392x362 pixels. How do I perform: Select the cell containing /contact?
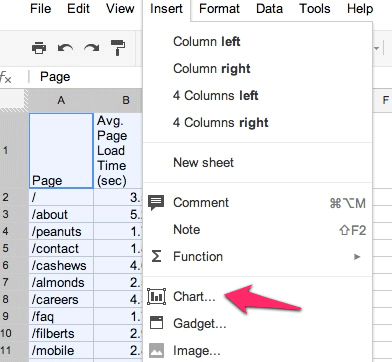coord(61,248)
